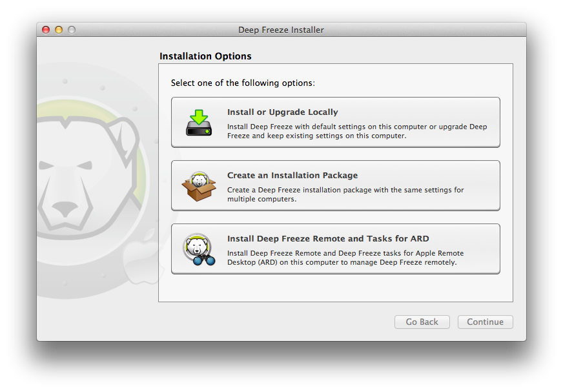Close the Deep Freeze Installer window
Image resolution: width=563 pixels, height=392 pixels.
click(46, 30)
